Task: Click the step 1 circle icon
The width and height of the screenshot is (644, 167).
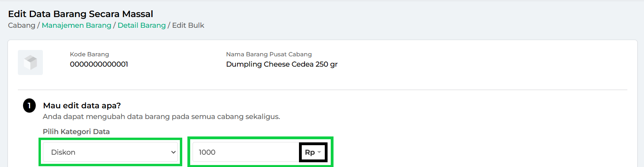Action: 29,106
